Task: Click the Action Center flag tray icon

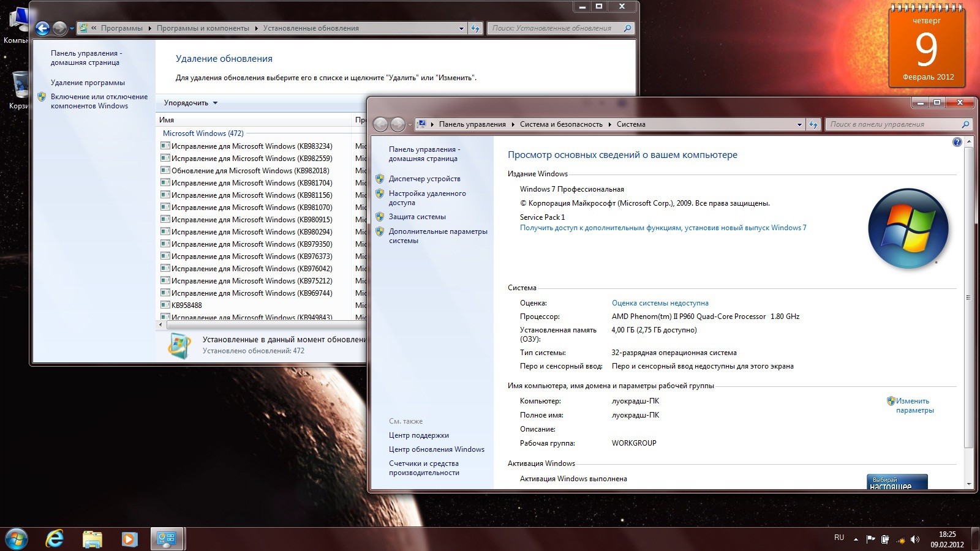Action: 870,539
